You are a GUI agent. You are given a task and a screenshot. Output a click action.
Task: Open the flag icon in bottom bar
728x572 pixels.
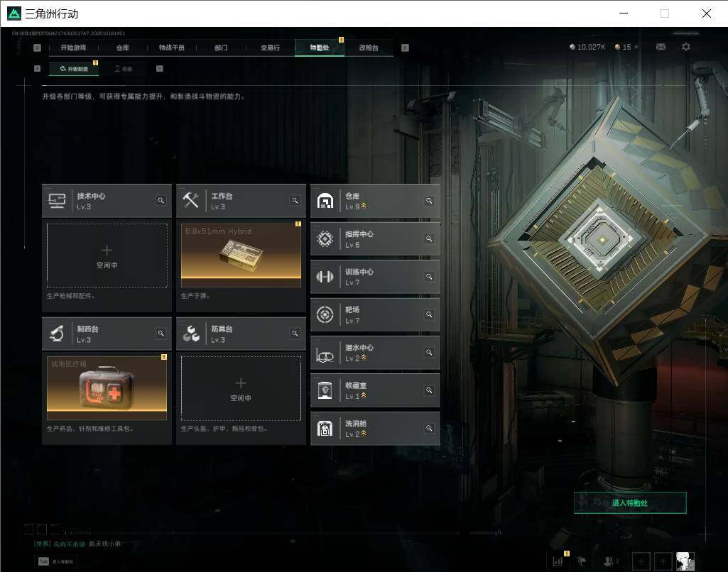pos(581,561)
